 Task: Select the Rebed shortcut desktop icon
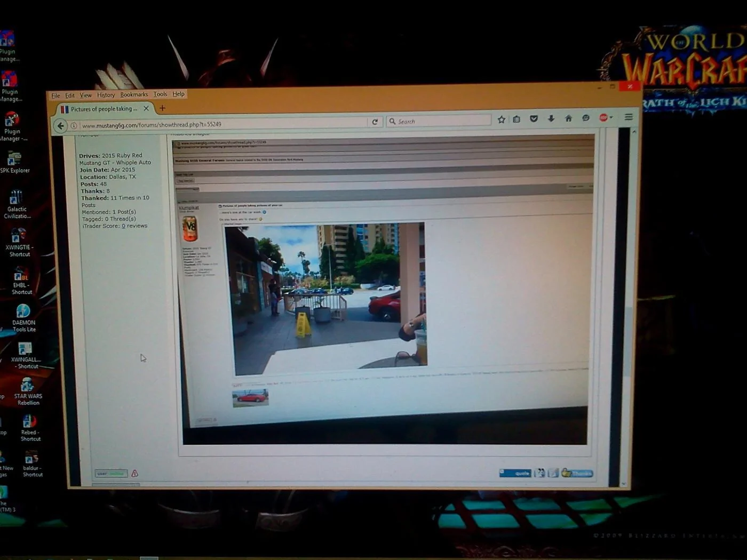point(29,428)
